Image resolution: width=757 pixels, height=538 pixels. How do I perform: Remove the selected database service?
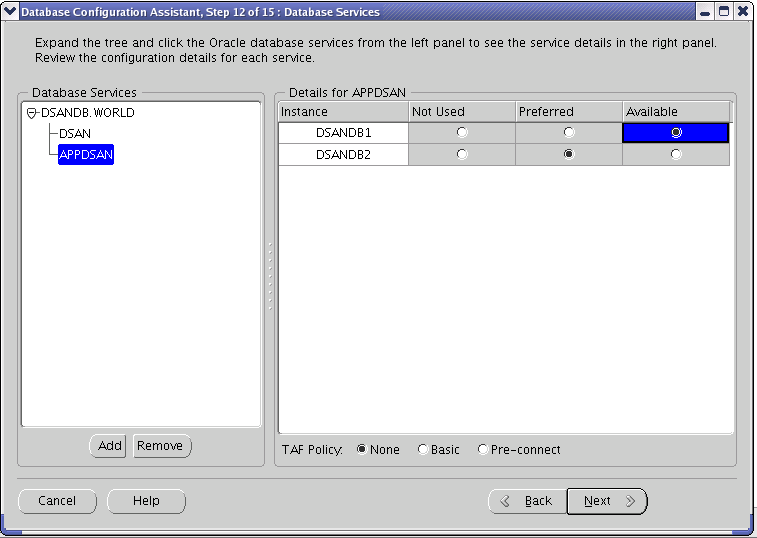pyautogui.click(x=162, y=446)
